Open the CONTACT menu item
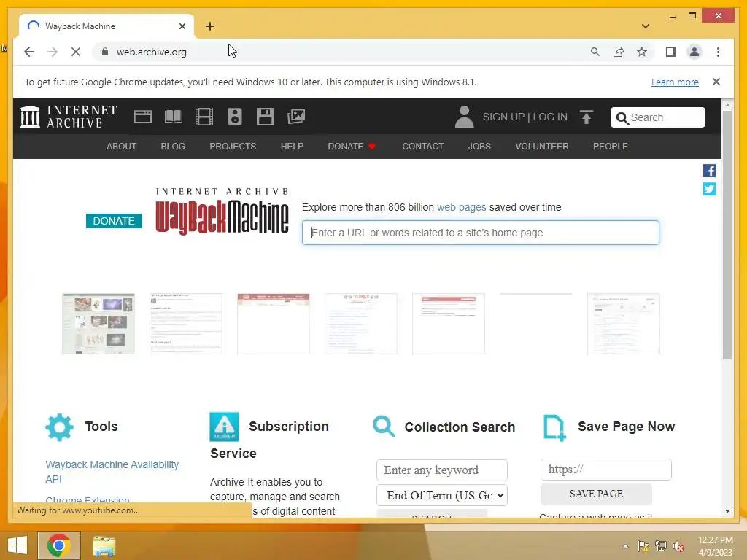 coord(422,146)
